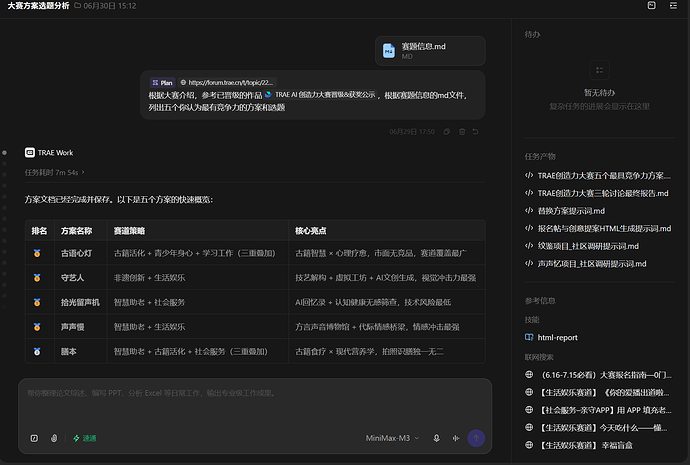Expand the 任务耗时 7m 54s details
Screen dimensions: 690x465
[x=55, y=172]
